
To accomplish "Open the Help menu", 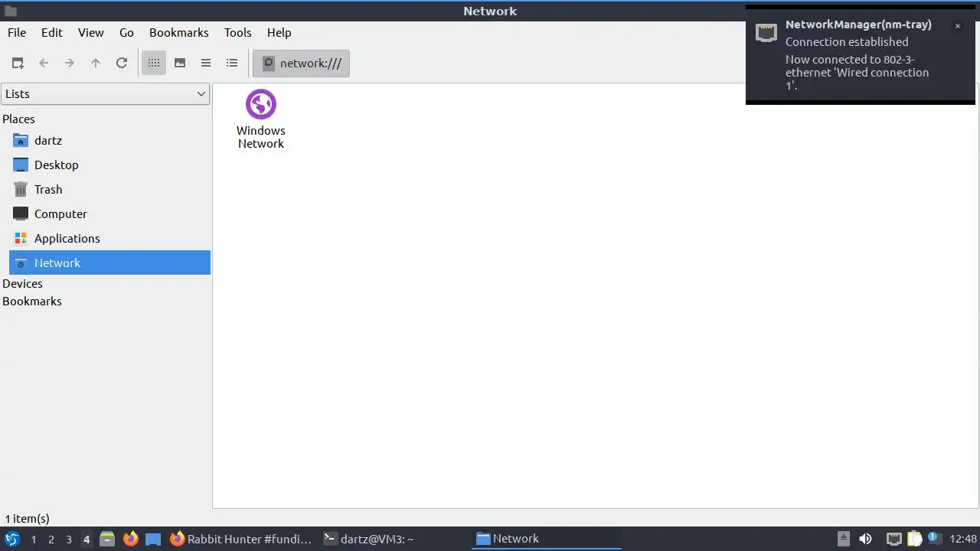I will pos(279,32).
